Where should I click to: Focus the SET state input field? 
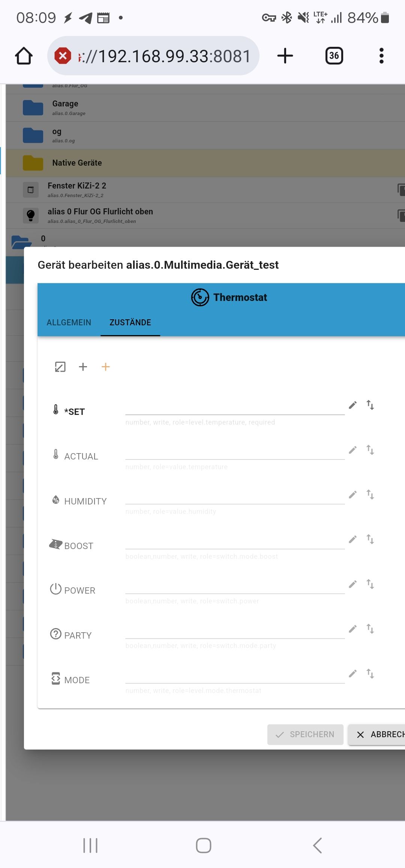pos(235,407)
